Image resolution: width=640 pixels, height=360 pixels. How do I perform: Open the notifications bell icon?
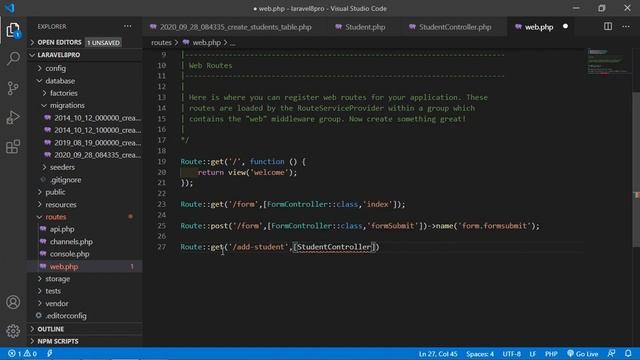[628, 353]
